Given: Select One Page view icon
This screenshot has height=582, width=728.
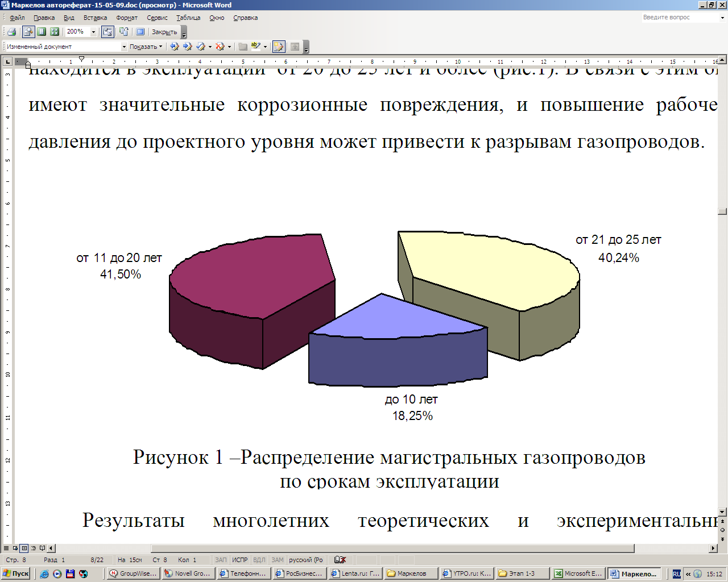Looking at the screenshot, I should [42, 32].
